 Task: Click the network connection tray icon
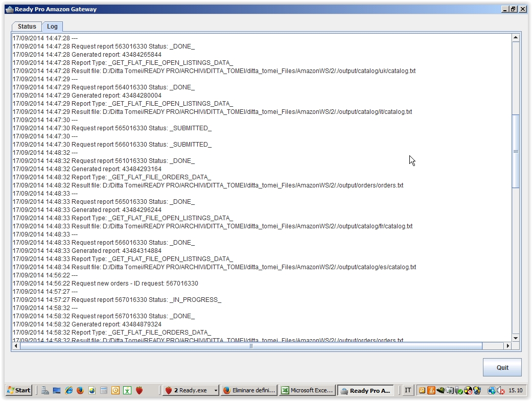[x=492, y=390]
